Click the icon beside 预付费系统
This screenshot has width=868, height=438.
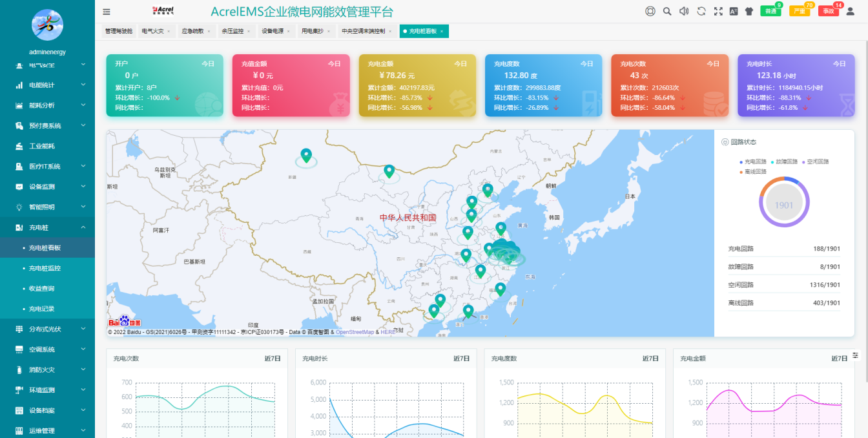19,125
